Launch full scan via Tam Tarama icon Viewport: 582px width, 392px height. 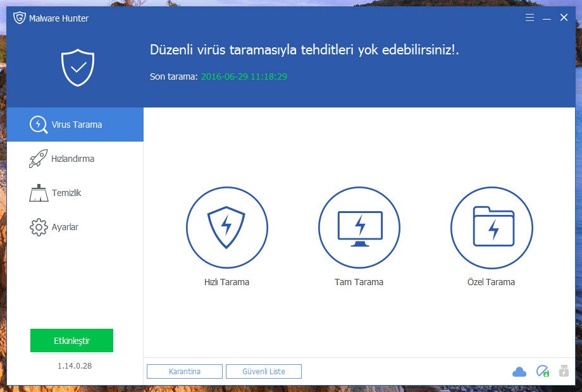click(x=359, y=228)
